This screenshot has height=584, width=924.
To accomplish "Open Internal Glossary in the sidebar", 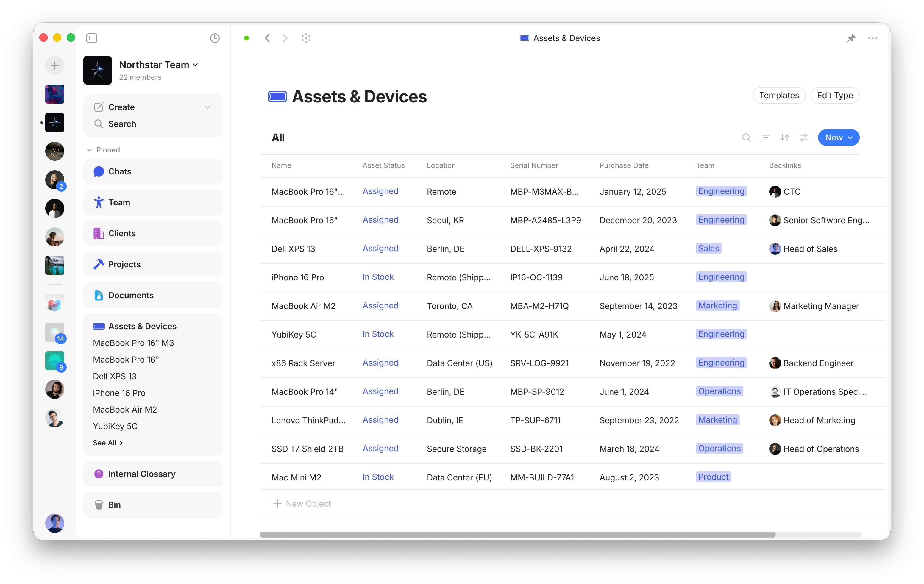I will tap(153, 474).
